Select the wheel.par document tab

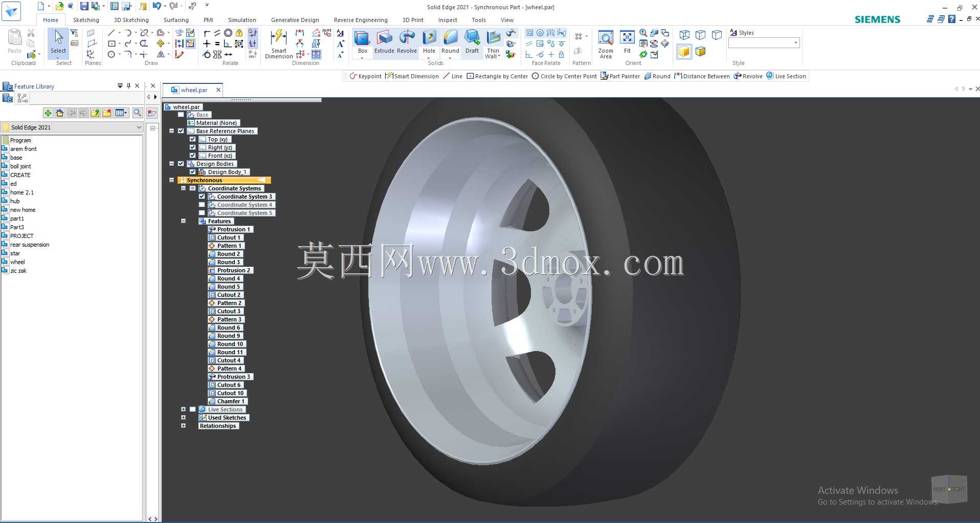coord(194,90)
